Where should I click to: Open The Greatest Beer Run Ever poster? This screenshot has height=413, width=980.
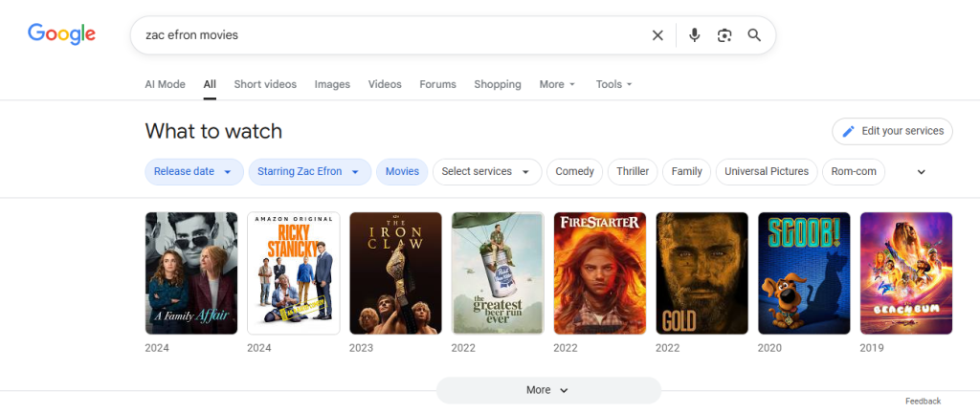click(498, 273)
